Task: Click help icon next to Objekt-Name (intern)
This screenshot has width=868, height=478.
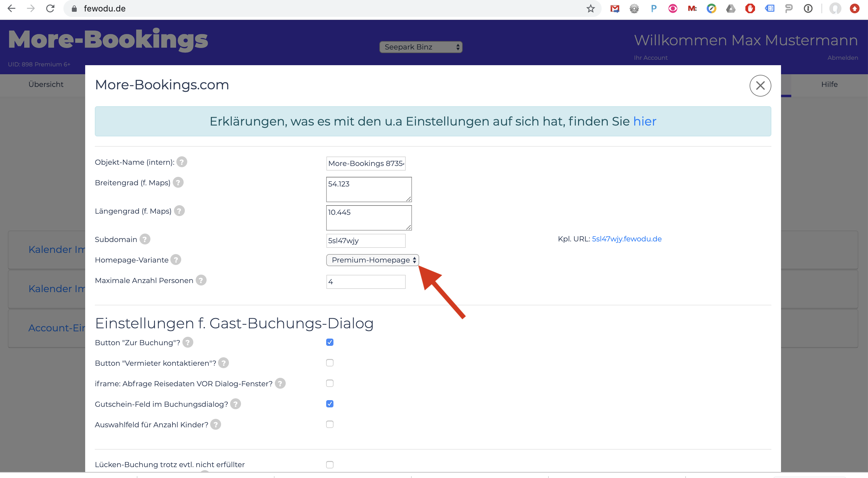Action: click(182, 162)
